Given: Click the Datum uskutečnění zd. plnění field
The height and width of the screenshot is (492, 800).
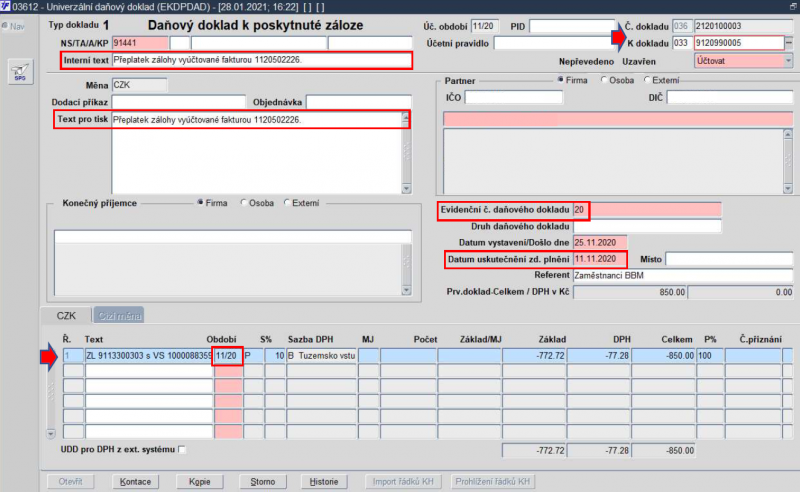Looking at the screenshot, I should click(x=600, y=259).
